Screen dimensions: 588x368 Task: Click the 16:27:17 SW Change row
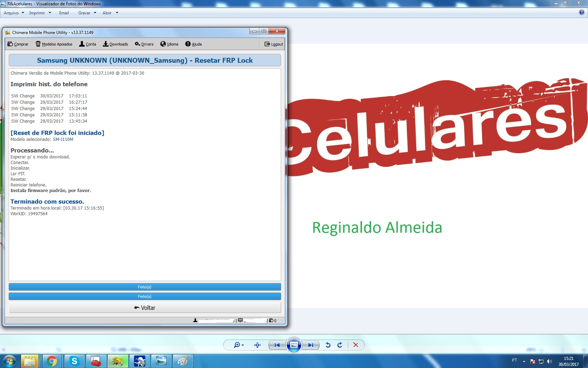(x=49, y=102)
